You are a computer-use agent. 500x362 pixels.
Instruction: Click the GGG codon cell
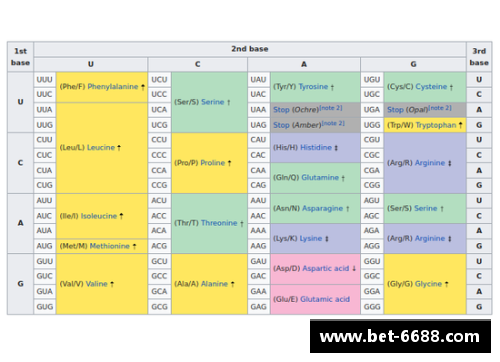point(372,307)
